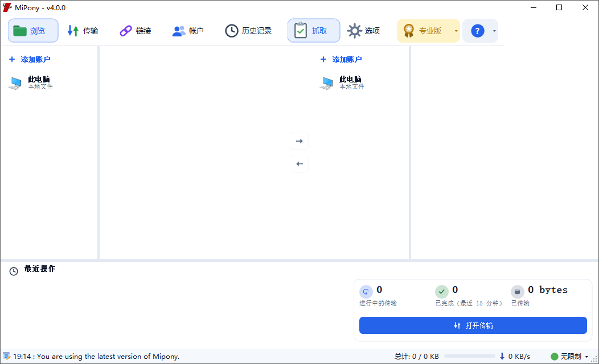The width and height of the screenshot is (599, 364).
Task: Click the 0 bytes transferred value
Action: (547, 290)
